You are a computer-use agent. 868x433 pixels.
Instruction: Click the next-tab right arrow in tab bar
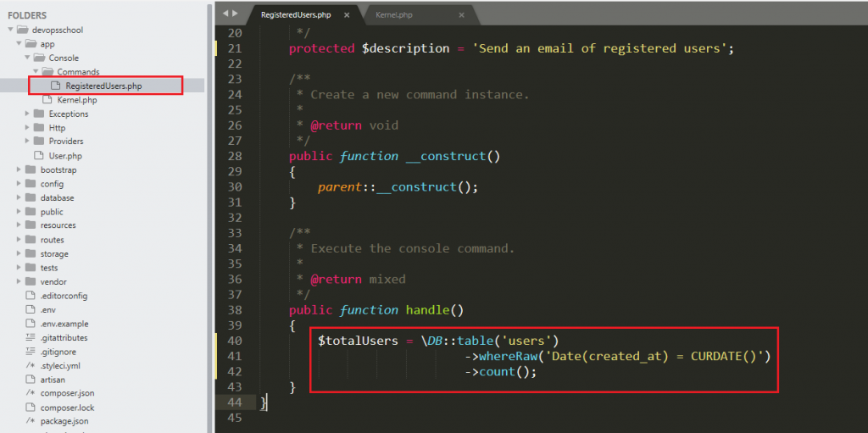(235, 14)
